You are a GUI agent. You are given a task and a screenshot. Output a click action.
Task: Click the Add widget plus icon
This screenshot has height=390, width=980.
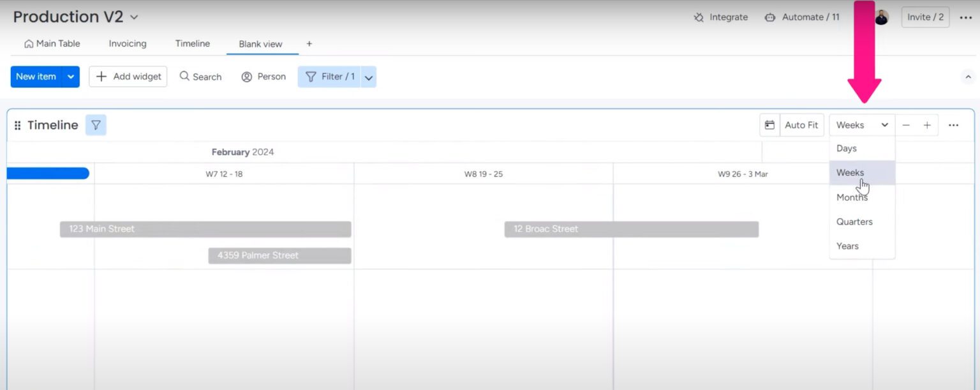click(x=101, y=77)
